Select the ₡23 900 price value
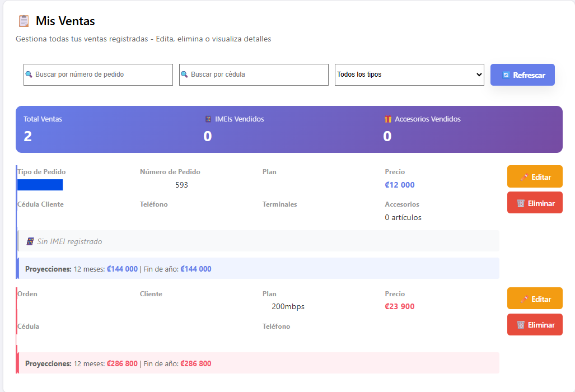 400,306
